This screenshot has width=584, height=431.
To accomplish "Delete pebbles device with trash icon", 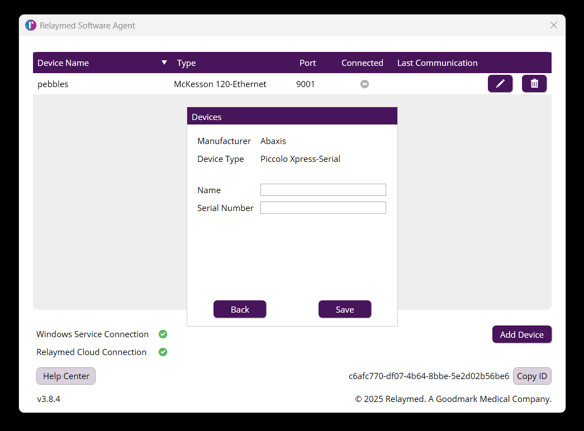I will (x=534, y=83).
